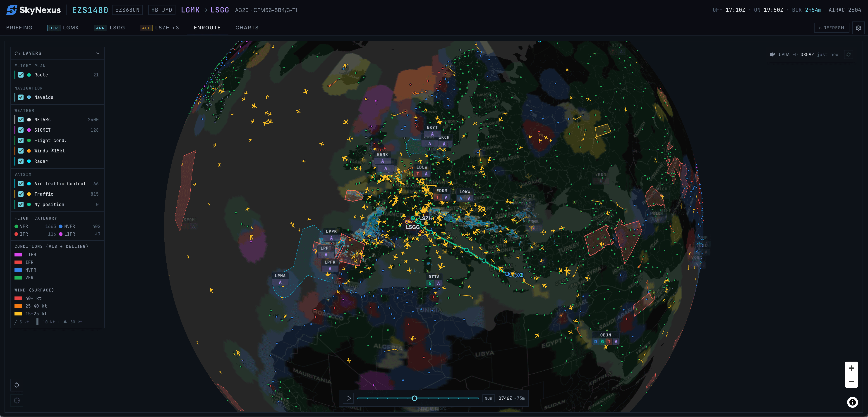Start timeline playback
This screenshot has height=417, width=868.
[349, 398]
